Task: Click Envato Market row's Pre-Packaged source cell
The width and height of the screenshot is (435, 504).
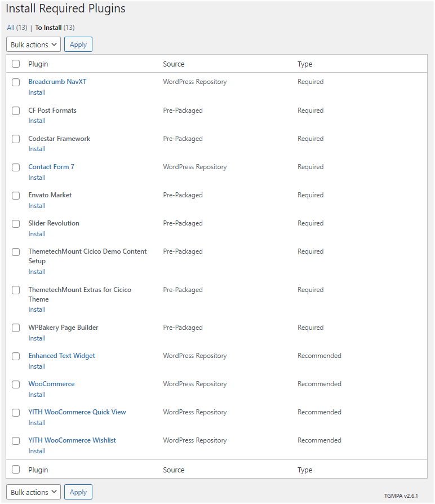Action: pos(183,195)
